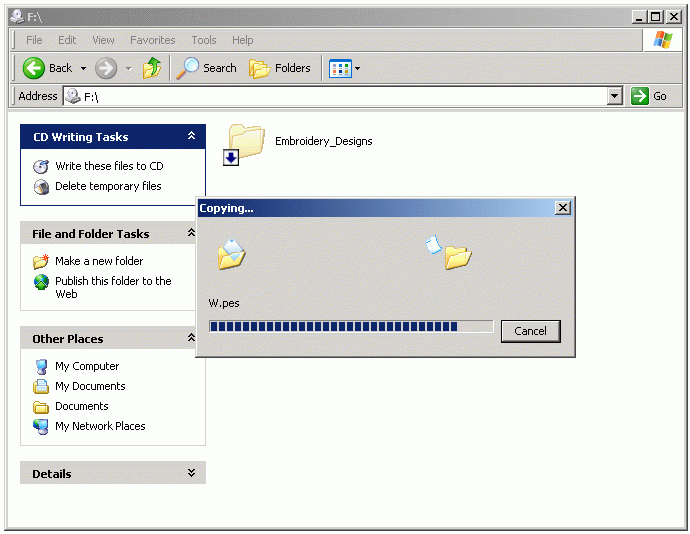Viewport: 690px width, 534px height.
Task: Click the Back arrow icon
Action: (34, 68)
